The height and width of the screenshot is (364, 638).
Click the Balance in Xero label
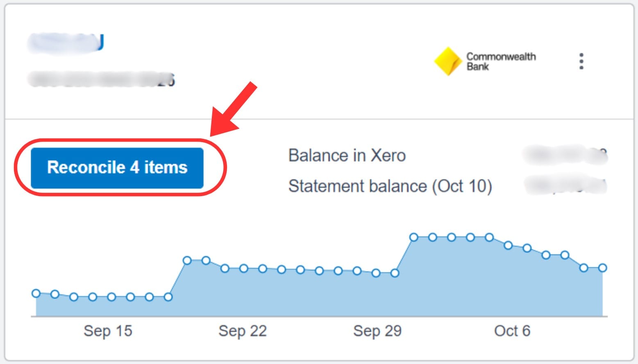click(x=347, y=156)
